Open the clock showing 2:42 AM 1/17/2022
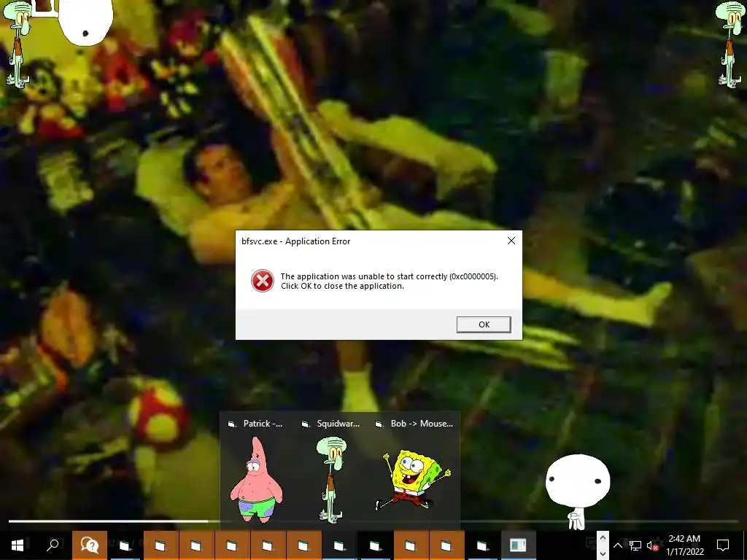 pyautogui.click(x=684, y=545)
